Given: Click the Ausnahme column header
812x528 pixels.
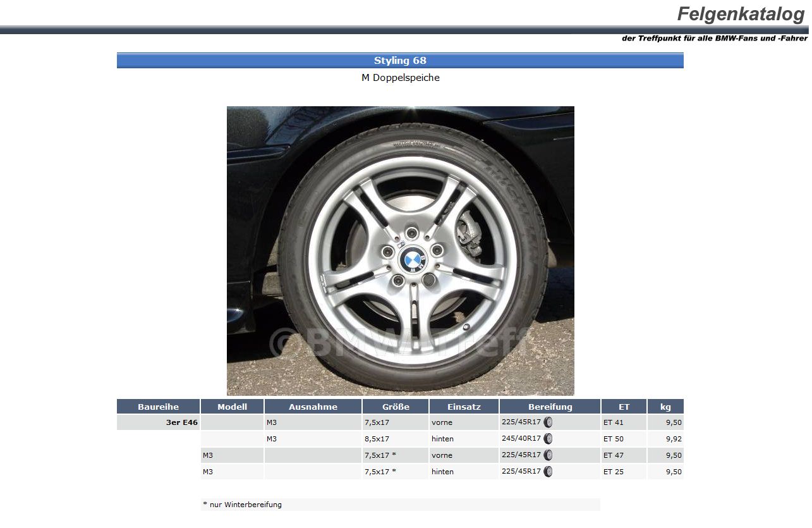Looking at the screenshot, I should coord(313,407).
